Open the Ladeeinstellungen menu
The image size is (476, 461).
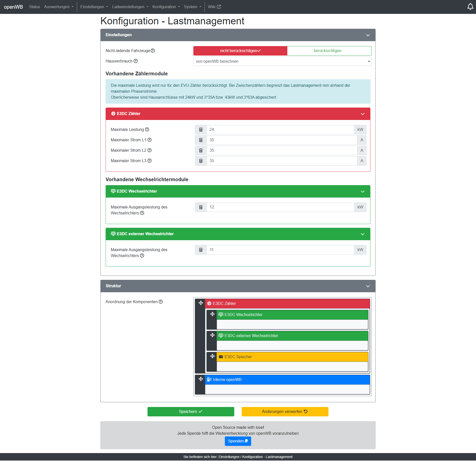[130, 7]
